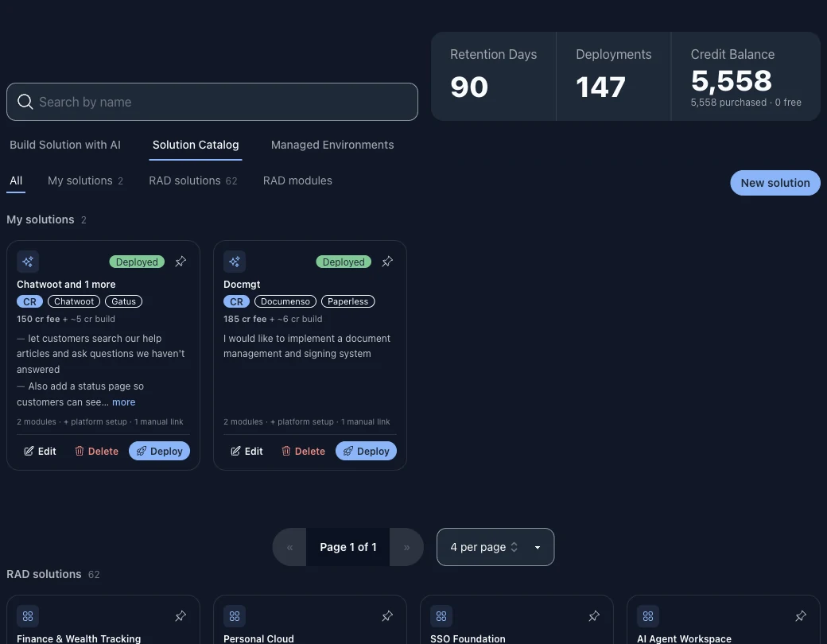Viewport: 827px width, 644px height.
Task: Edit the Docmgt solution
Action: click(247, 451)
